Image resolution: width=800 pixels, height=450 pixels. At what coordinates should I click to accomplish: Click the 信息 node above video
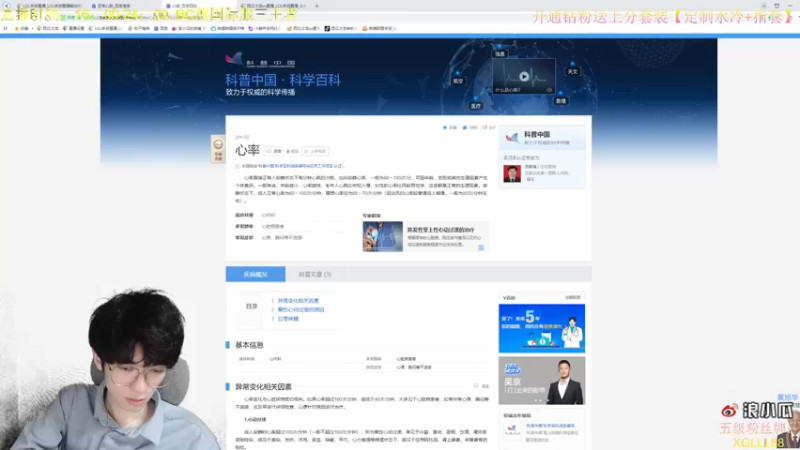[500, 54]
